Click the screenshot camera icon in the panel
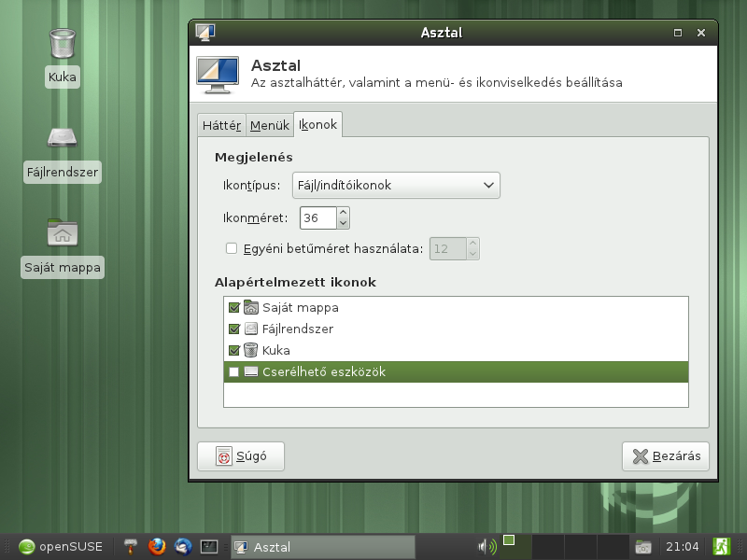747x560 pixels. coord(643,547)
